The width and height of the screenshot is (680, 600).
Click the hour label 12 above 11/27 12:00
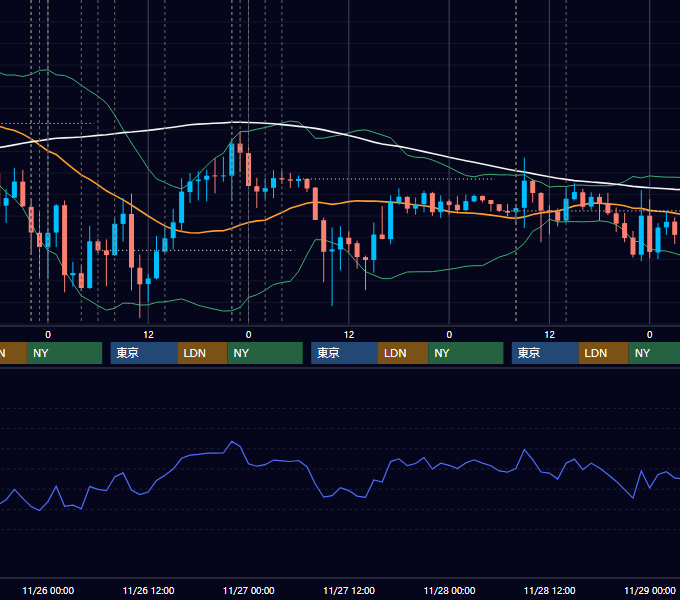pos(349,335)
